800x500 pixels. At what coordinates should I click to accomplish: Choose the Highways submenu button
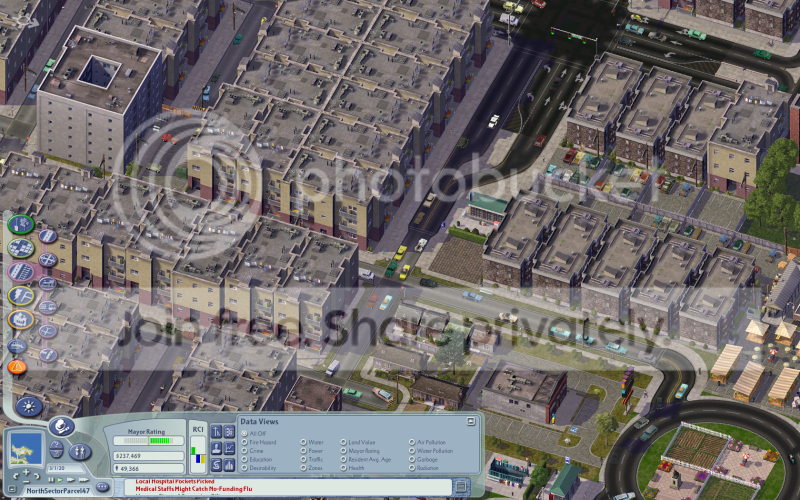pos(47,260)
